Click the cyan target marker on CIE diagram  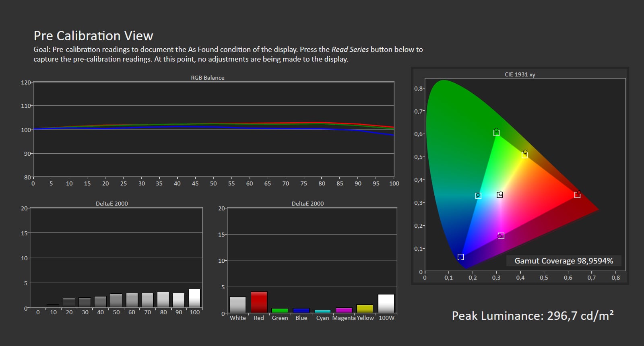pos(478,196)
